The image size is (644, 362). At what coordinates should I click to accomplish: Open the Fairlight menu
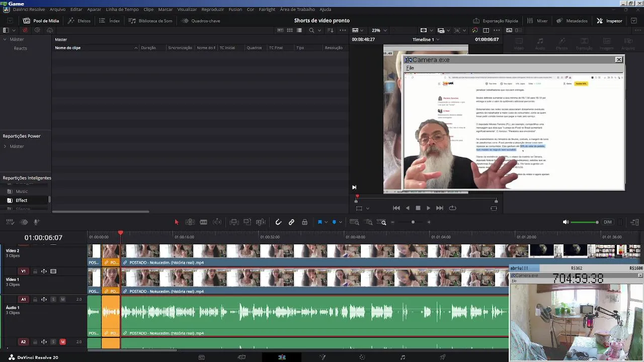267,10
